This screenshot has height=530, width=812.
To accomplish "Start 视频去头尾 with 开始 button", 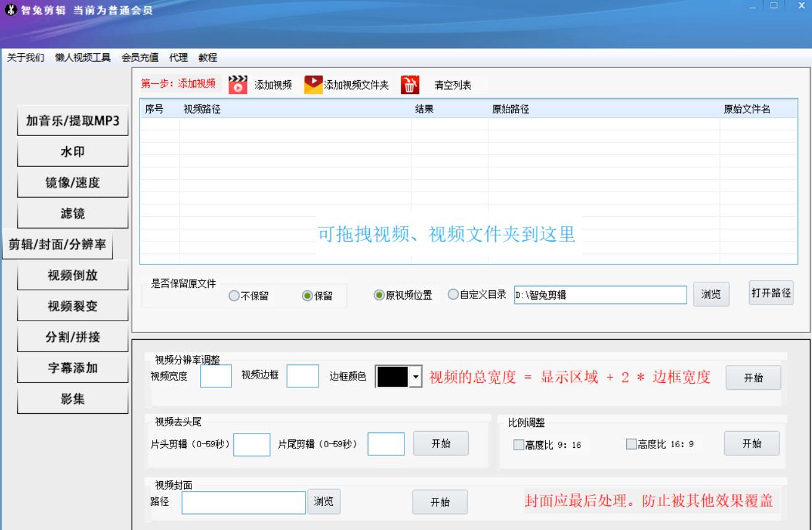I will click(x=440, y=444).
